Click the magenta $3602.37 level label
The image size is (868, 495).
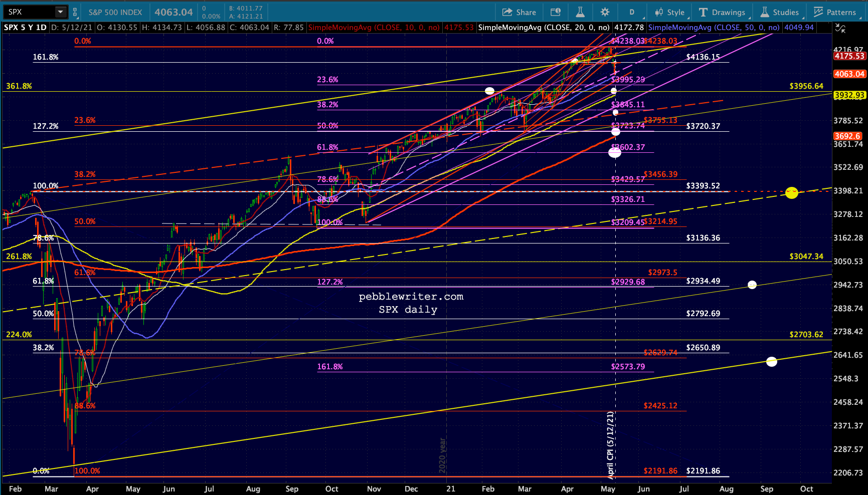click(628, 147)
